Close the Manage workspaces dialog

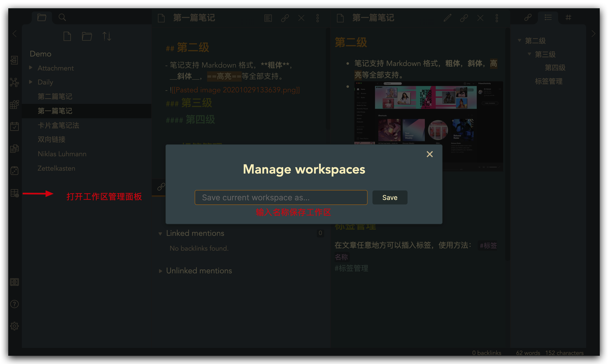click(x=429, y=154)
